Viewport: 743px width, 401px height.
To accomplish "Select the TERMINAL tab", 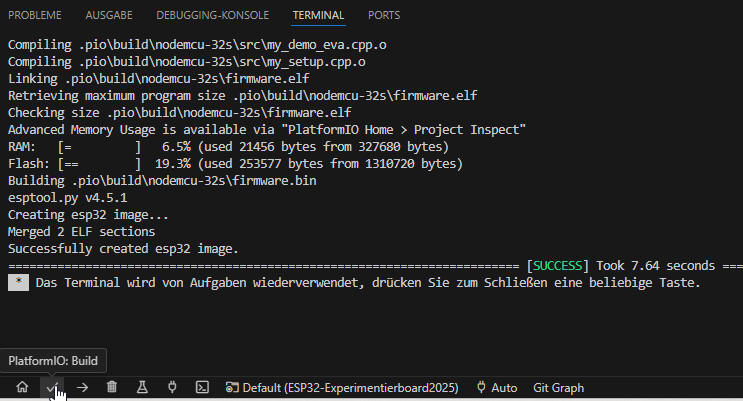I will [x=318, y=16].
